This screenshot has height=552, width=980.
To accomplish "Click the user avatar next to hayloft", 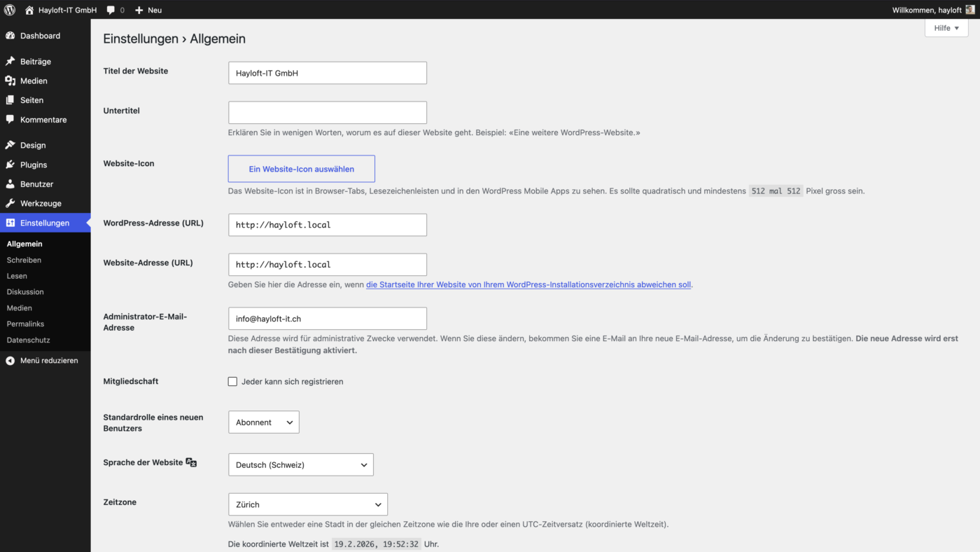I will point(969,11).
